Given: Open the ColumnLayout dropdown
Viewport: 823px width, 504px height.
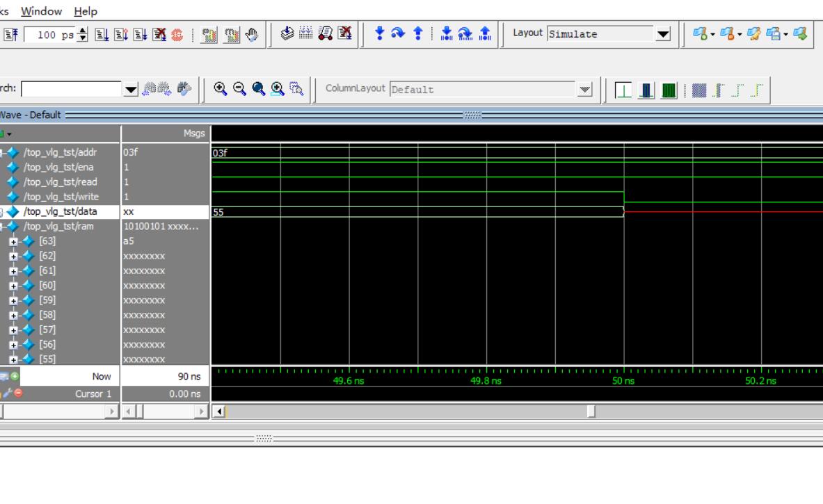Looking at the screenshot, I should [584, 89].
